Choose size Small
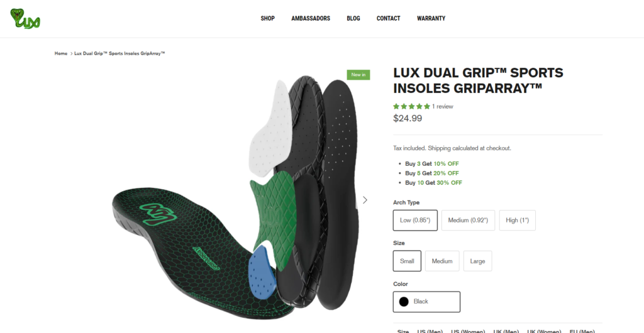The height and width of the screenshot is (333, 644). (407, 261)
